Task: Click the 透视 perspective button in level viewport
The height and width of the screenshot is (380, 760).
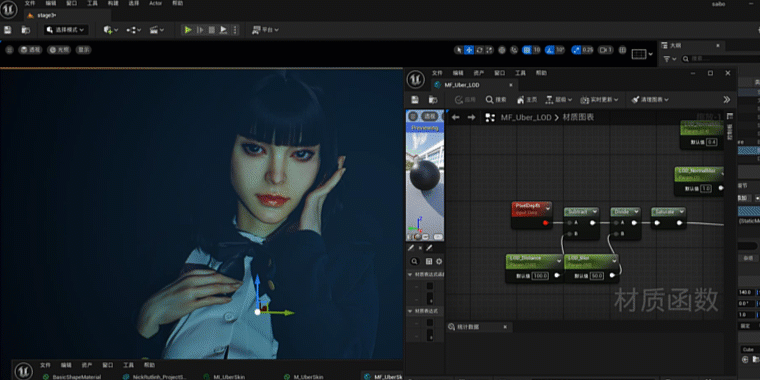Action: (30, 49)
